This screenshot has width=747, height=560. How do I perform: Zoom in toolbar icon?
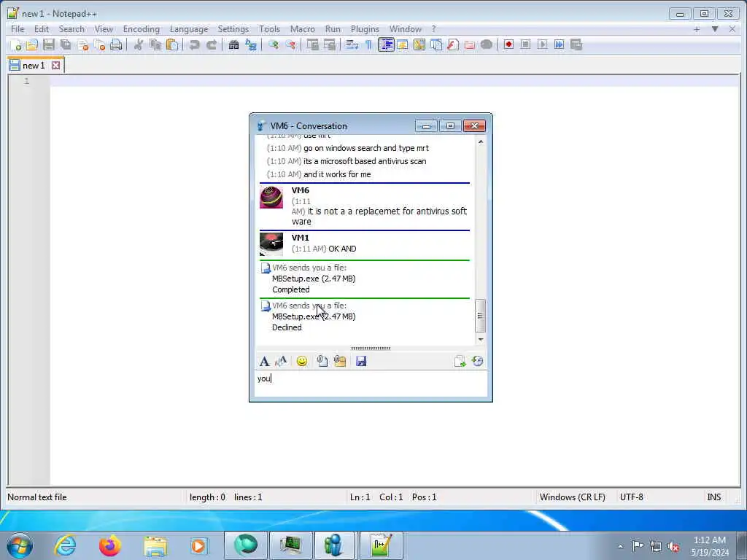click(x=273, y=44)
